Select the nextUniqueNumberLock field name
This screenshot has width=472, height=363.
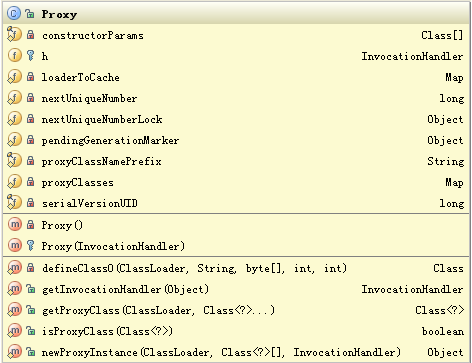[102, 119]
